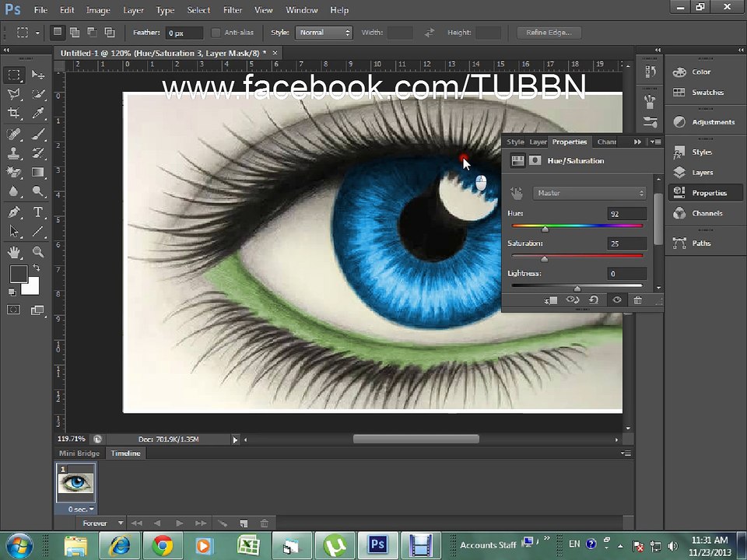Choose Subtract from selection mode

pyautogui.click(x=92, y=32)
